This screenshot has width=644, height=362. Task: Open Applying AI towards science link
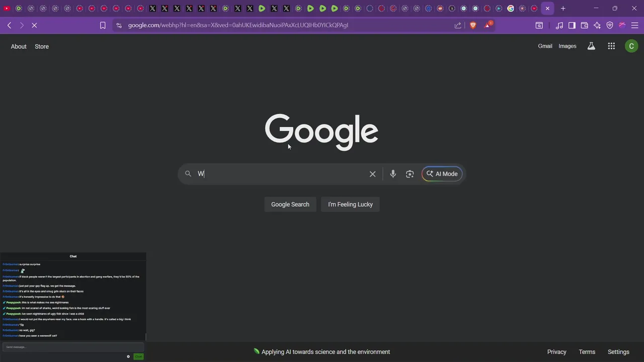322,352
